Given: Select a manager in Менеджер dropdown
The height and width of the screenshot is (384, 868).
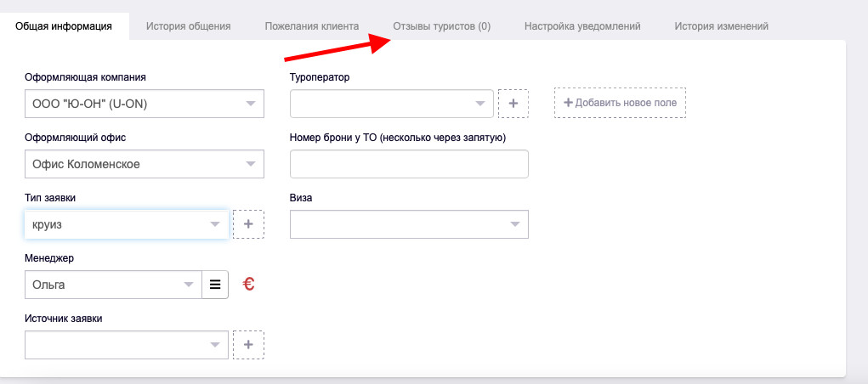Looking at the screenshot, I should coord(113,285).
